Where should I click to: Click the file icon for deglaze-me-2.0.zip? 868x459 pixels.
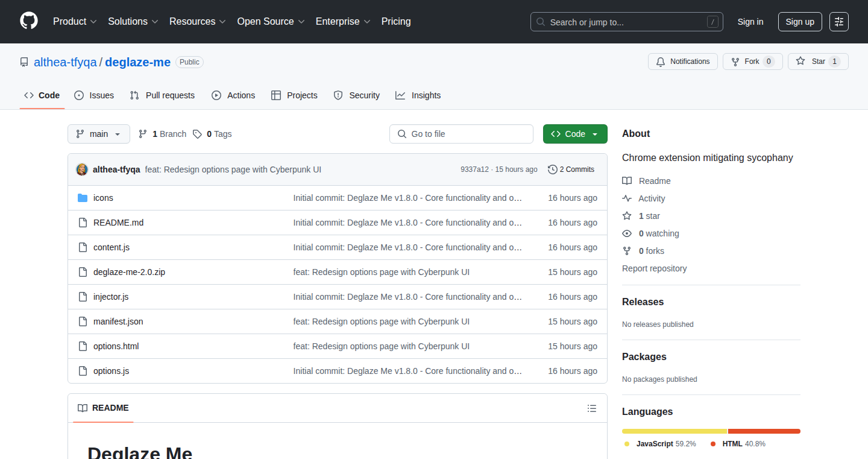point(83,272)
